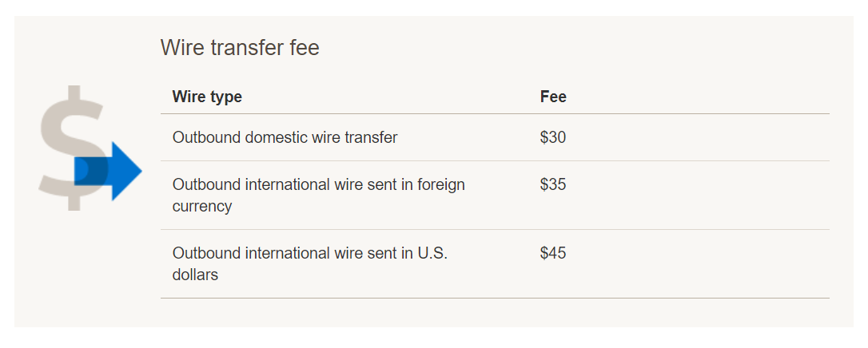This screenshot has height=348, width=868.
Task: Select Outbound domestic wire transfer row
Action: point(495,137)
